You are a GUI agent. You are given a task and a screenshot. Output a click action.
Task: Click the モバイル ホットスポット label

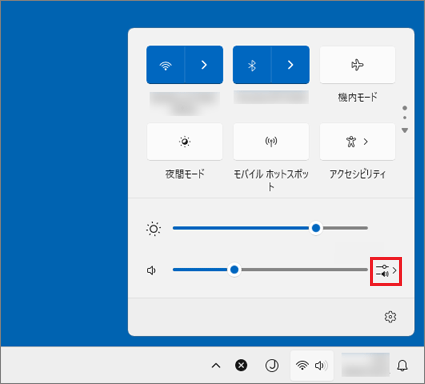271,180
